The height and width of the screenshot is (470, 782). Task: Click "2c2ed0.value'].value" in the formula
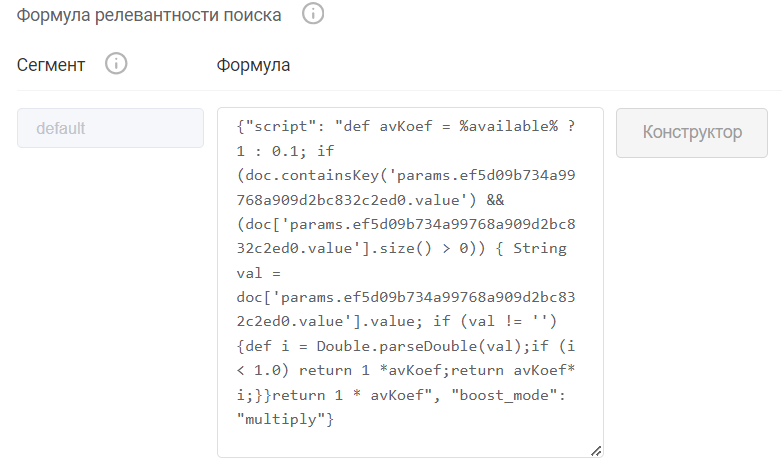coord(320,323)
